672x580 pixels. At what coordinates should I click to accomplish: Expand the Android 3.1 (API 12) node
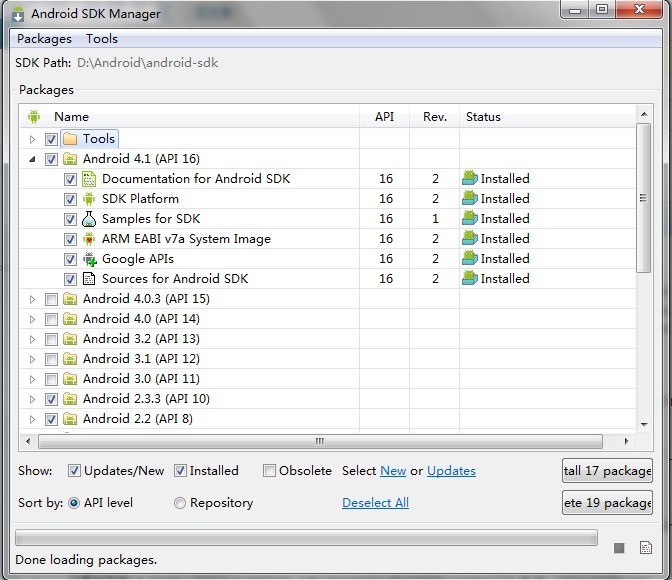pyautogui.click(x=33, y=359)
